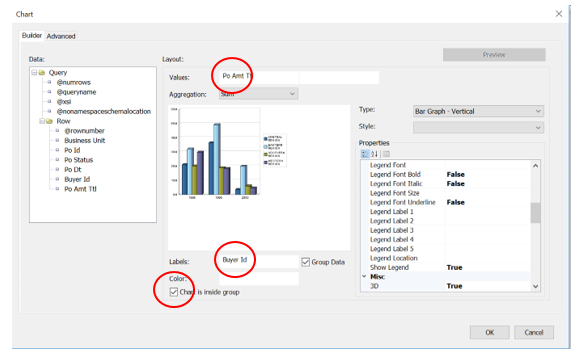This screenshot has width=583, height=362.
Task: Click the Show Legend True value
Action: pos(454,267)
